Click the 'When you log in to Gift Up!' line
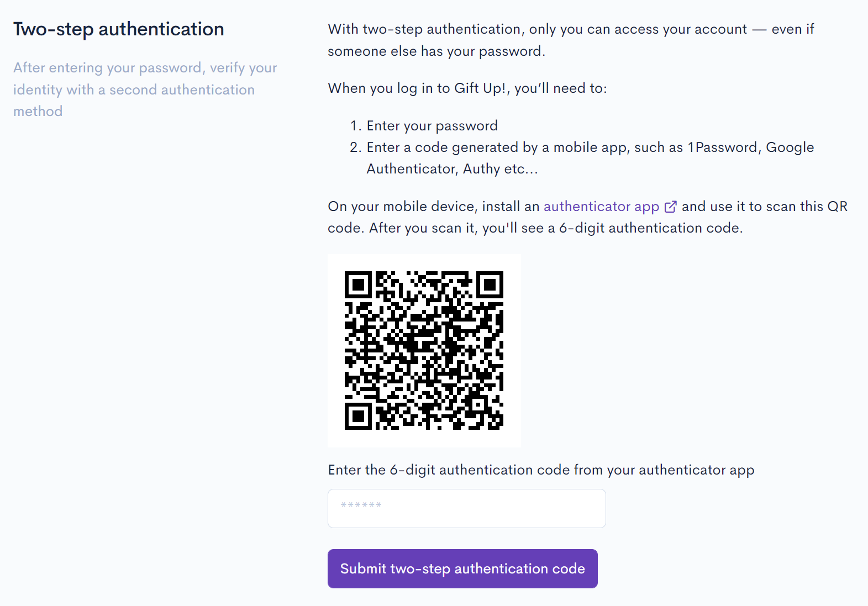The image size is (868, 606). click(x=467, y=88)
